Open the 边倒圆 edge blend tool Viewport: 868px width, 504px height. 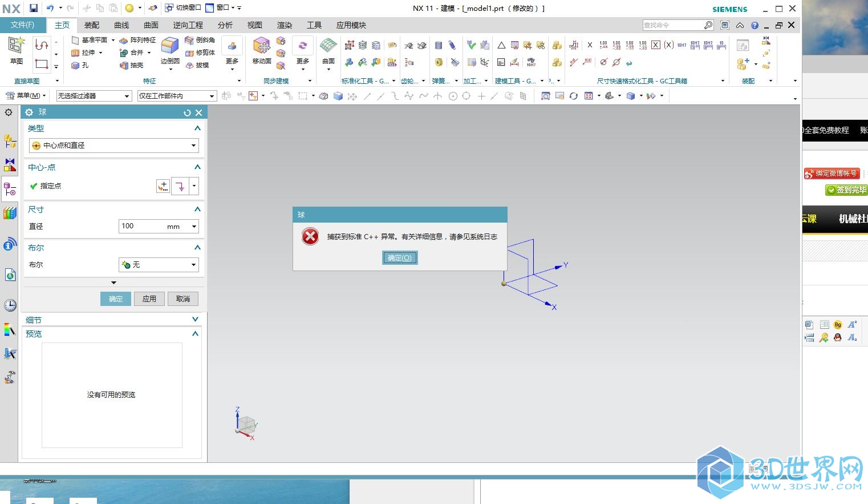[x=170, y=50]
